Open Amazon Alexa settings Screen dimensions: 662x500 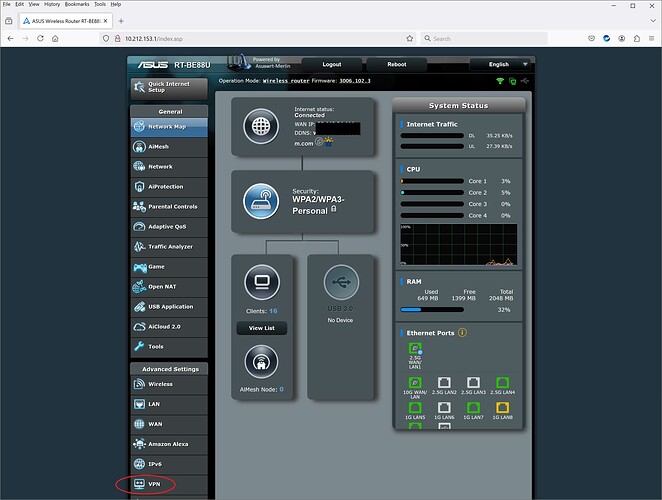click(169, 444)
